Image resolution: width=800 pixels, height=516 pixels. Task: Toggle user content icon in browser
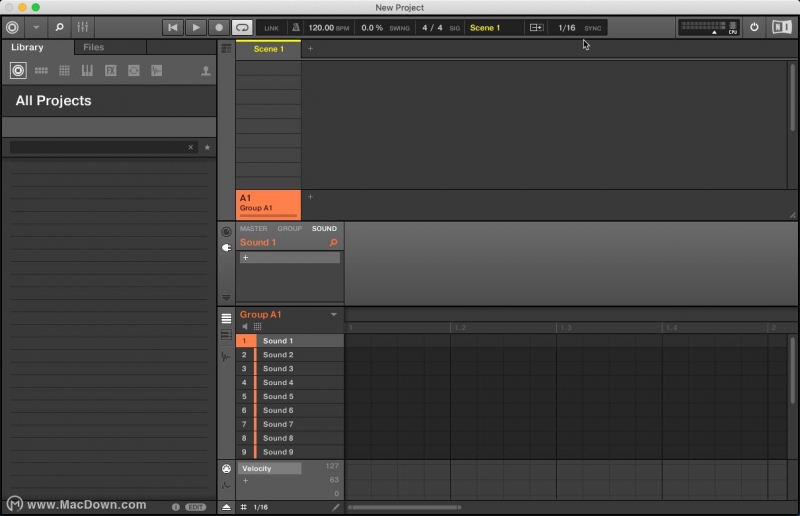206,70
